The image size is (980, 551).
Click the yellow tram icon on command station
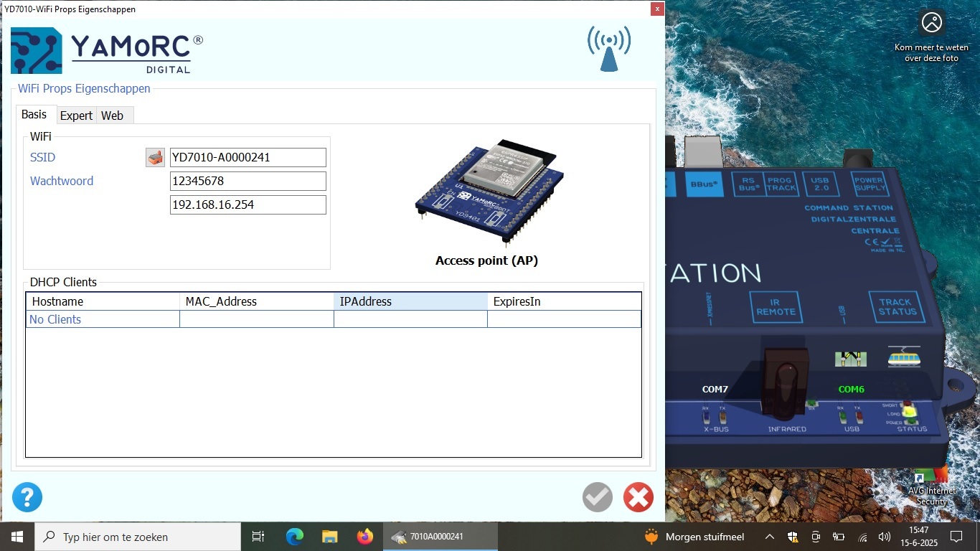point(903,357)
